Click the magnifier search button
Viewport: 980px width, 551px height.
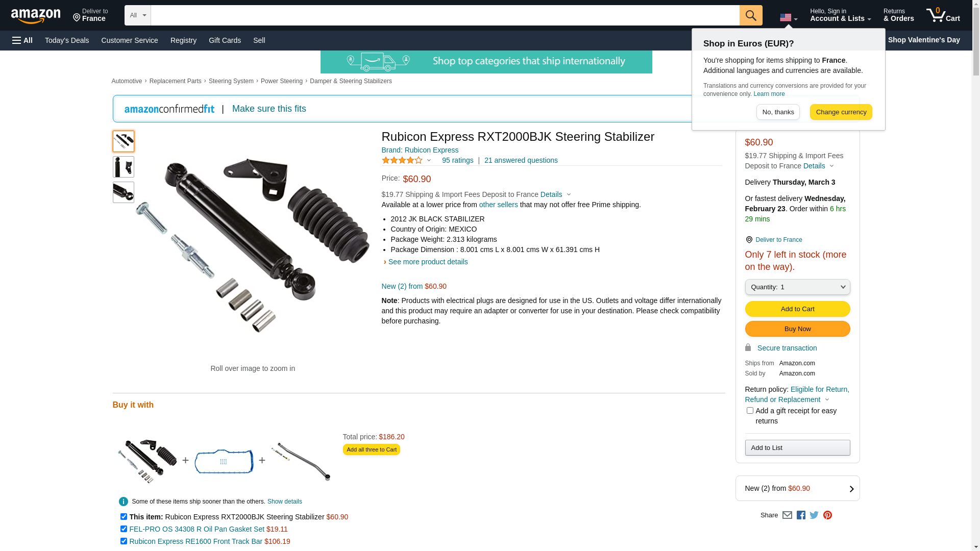[751, 15]
